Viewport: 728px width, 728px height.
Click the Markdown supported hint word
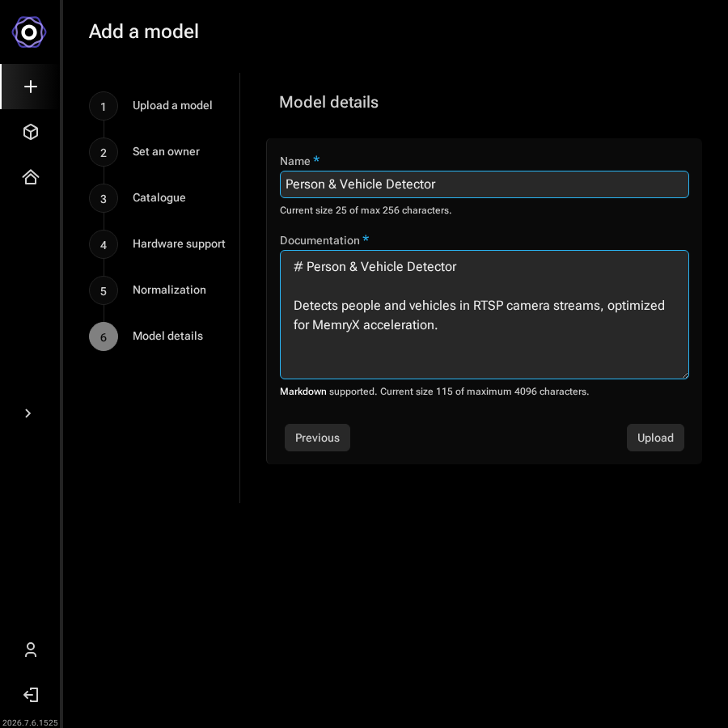pyautogui.click(x=303, y=392)
